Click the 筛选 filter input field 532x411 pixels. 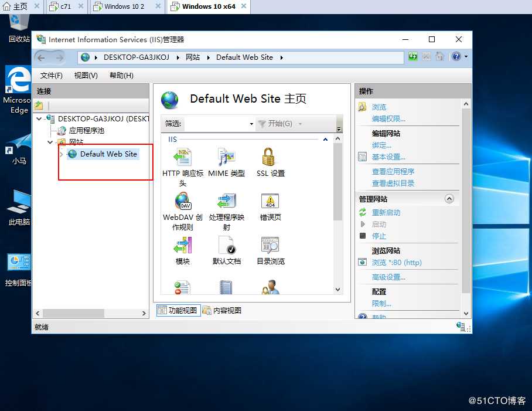[x=217, y=124]
